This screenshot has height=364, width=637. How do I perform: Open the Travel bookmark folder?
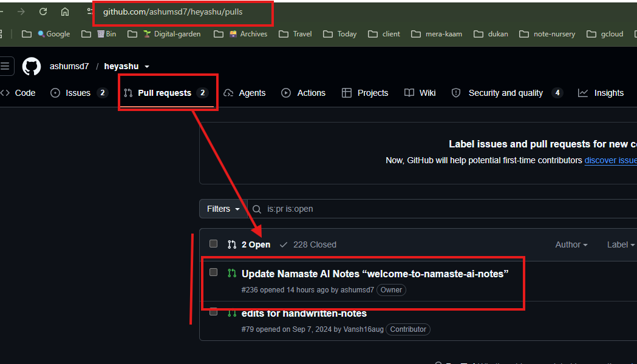[x=295, y=34]
